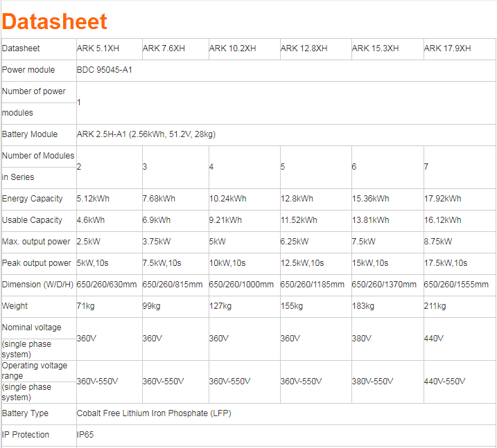Click the IP65 protection value
The height and width of the screenshot is (448, 497).
pyautogui.click(x=85, y=435)
